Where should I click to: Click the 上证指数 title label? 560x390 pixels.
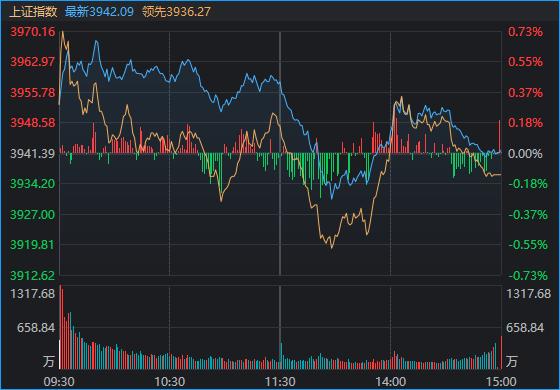coord(33,12)
